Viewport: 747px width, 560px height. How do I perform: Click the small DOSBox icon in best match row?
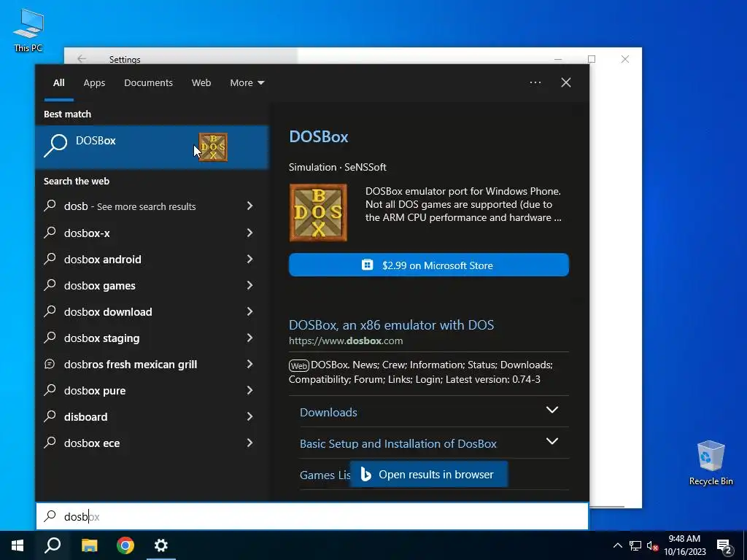coord(213,147)
